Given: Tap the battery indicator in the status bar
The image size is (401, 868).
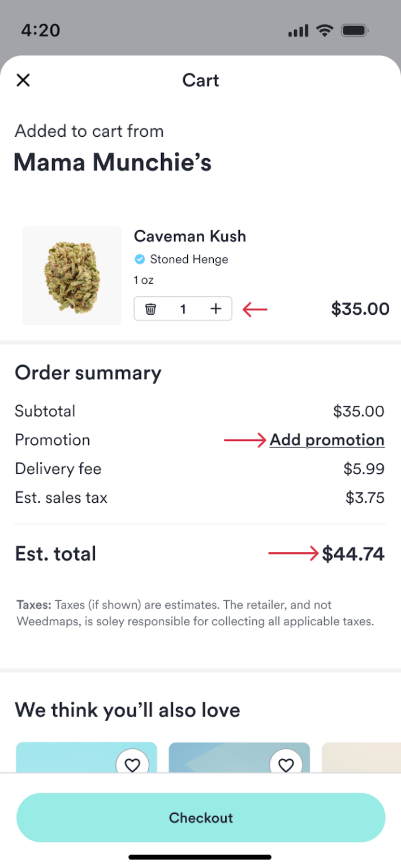Looking at the screenshot, I should click(353, 30).
